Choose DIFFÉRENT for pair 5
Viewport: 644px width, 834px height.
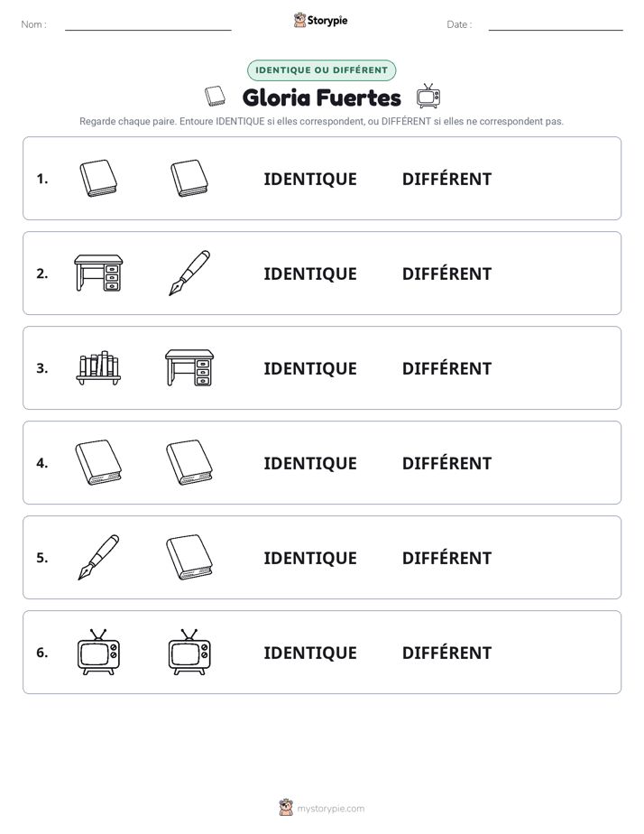tap(446, 558)
